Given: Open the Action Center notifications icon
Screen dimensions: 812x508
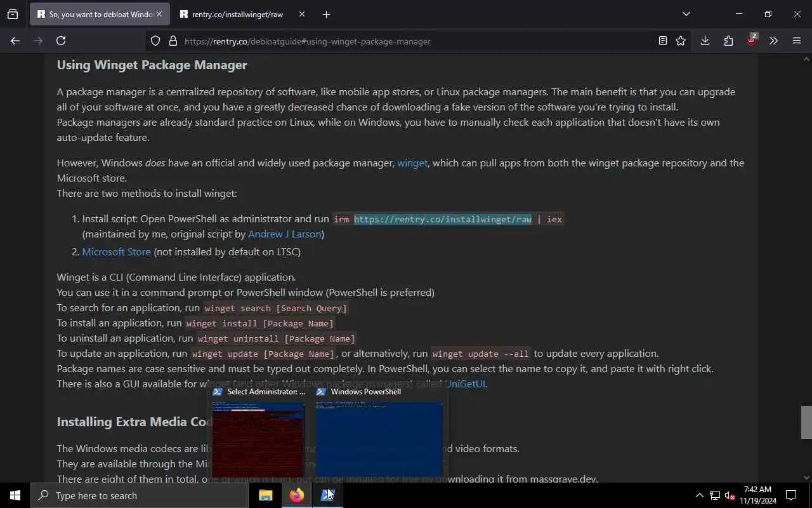Looking at the screenshot, I should point(791,495).
